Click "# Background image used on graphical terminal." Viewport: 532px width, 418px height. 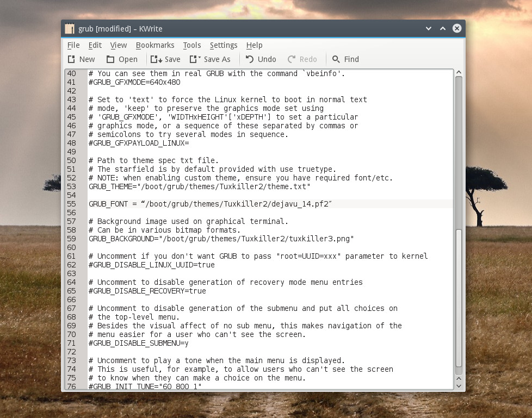tap(188, 221)
